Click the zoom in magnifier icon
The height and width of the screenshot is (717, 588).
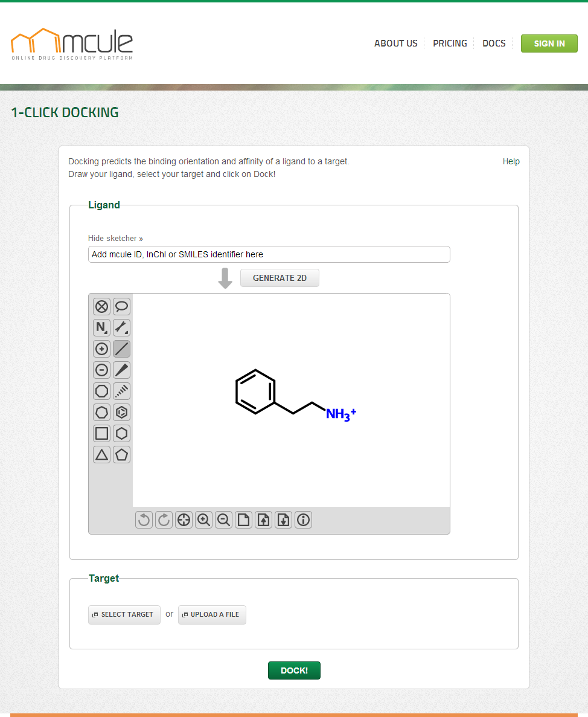(204, 519)
